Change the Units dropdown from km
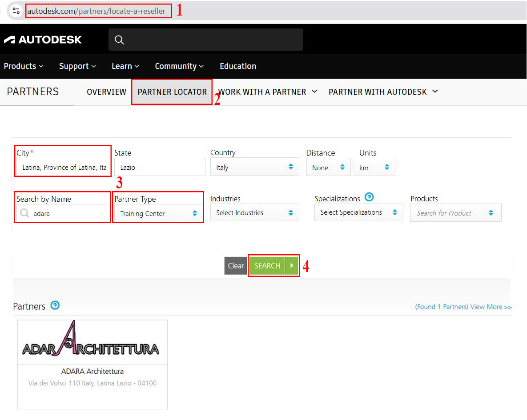The image size is (527, 420). point(374,168)
